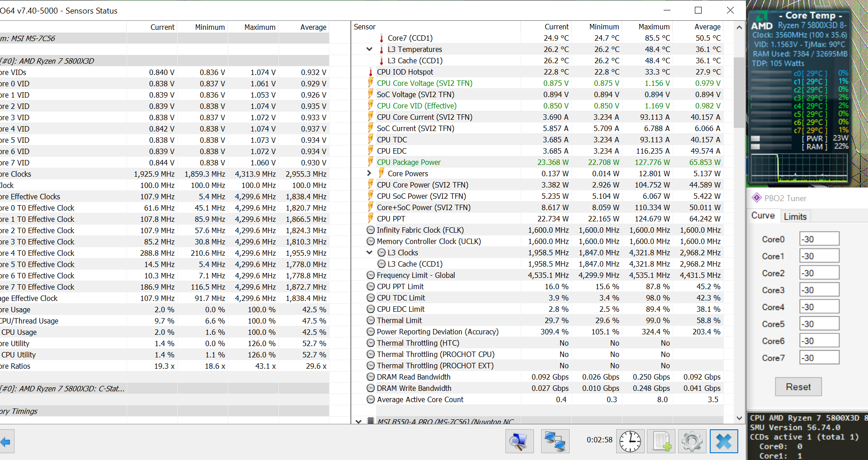This screenshot has height=460, width=868.
Task: Click the networked computers remote sensor icon
Action: tap(555, 441)
